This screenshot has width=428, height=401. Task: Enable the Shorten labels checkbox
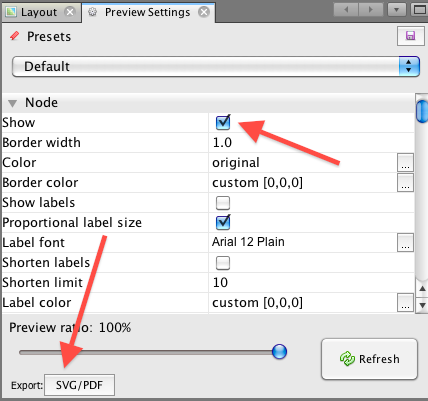(x=223, y=263)
